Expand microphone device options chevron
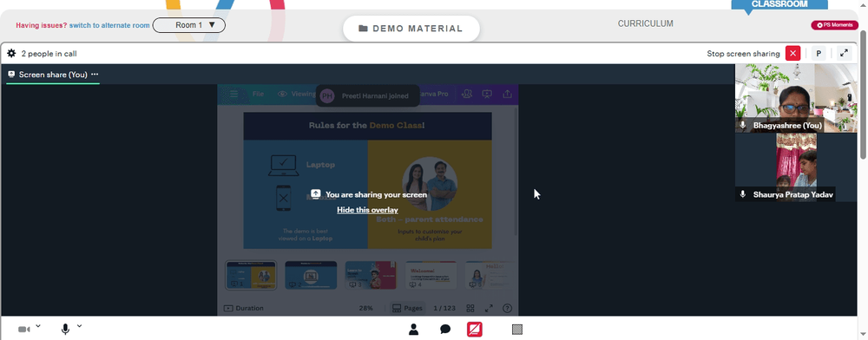868x340 pixels. (79, 326)
